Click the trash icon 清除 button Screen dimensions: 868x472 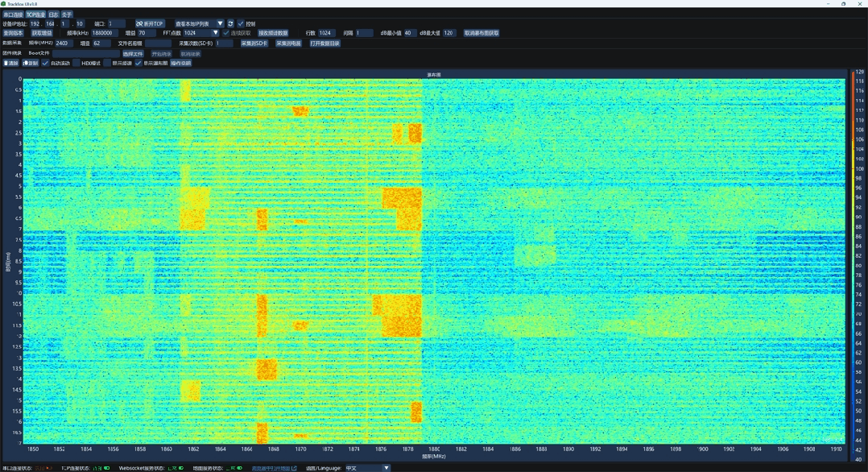tap(11, 63)
